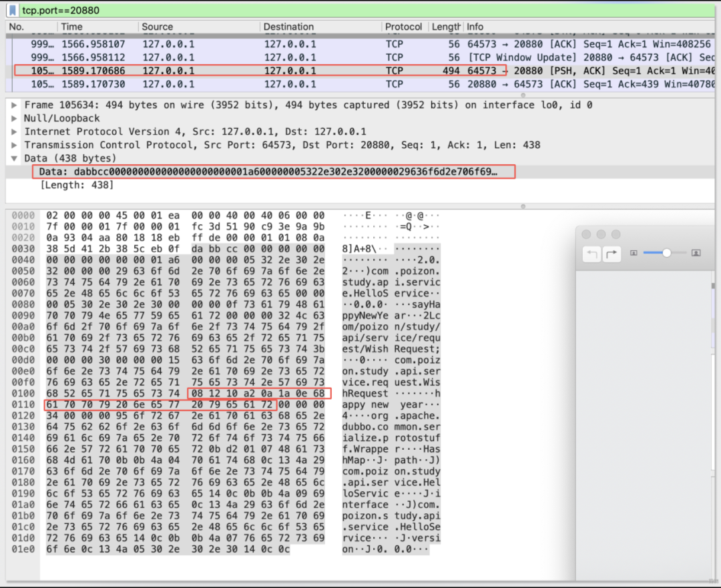721x588 pixels.
Task: Expand the Null/Loopback tree node
Action: pyautogui.click(x=14, y=119)
